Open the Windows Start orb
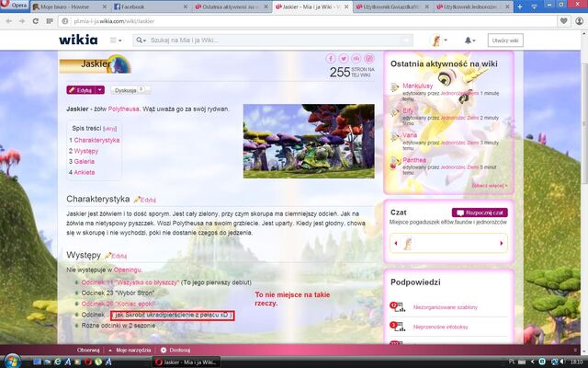 [11, 362]
